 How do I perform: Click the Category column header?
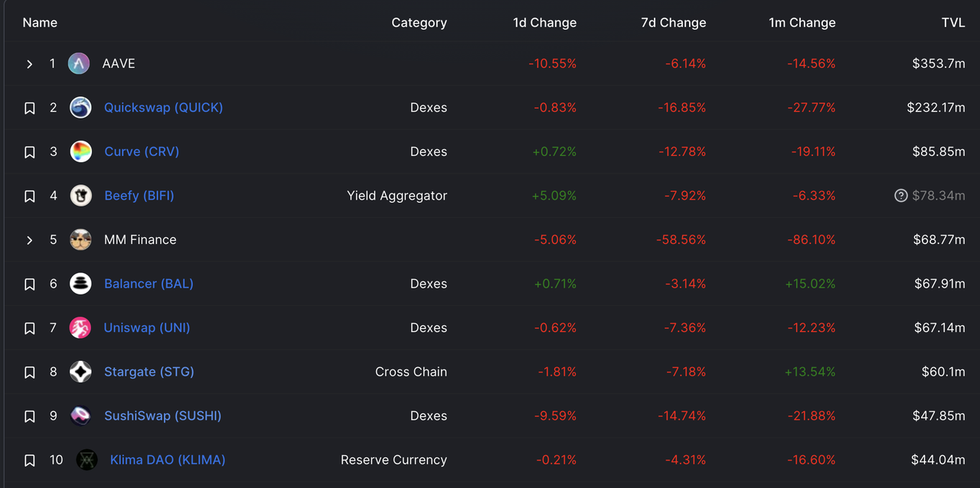point(419,23)
